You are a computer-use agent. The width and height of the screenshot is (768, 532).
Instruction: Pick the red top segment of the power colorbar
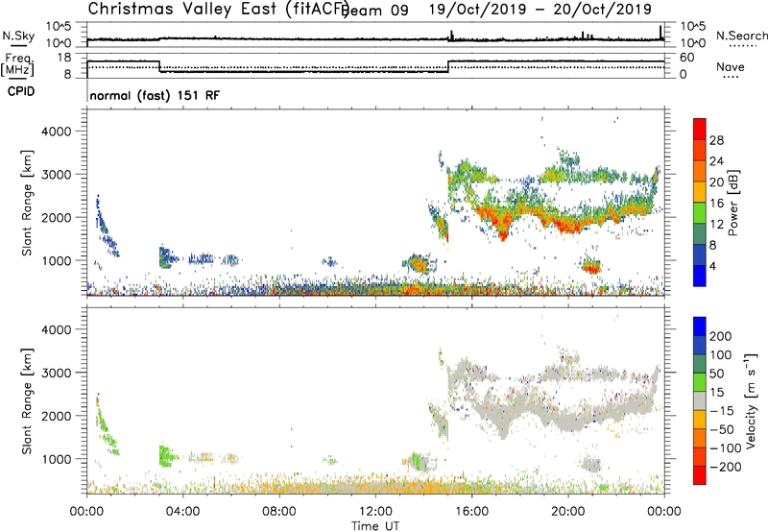(x=700, y=129)
